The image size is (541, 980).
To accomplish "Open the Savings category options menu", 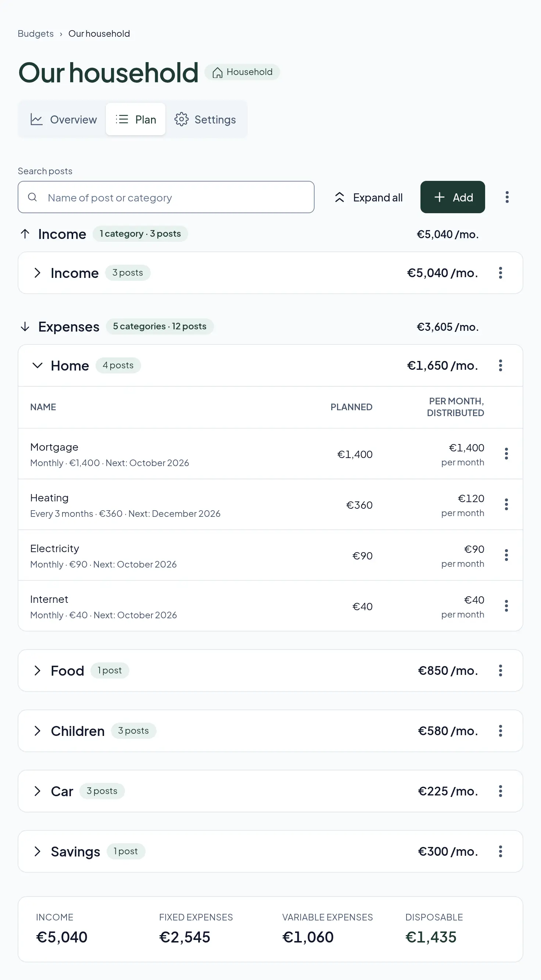I will [500, 851].
